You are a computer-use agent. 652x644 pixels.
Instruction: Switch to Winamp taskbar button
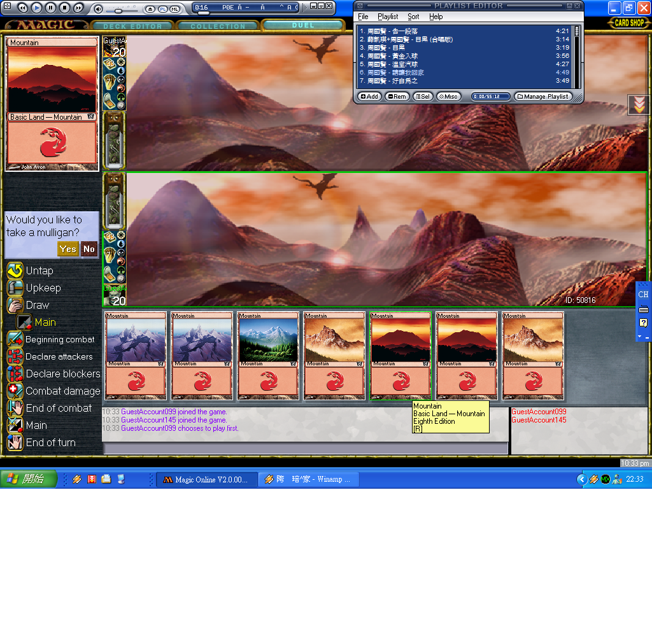pyautogui.click(x=309, y=479)
